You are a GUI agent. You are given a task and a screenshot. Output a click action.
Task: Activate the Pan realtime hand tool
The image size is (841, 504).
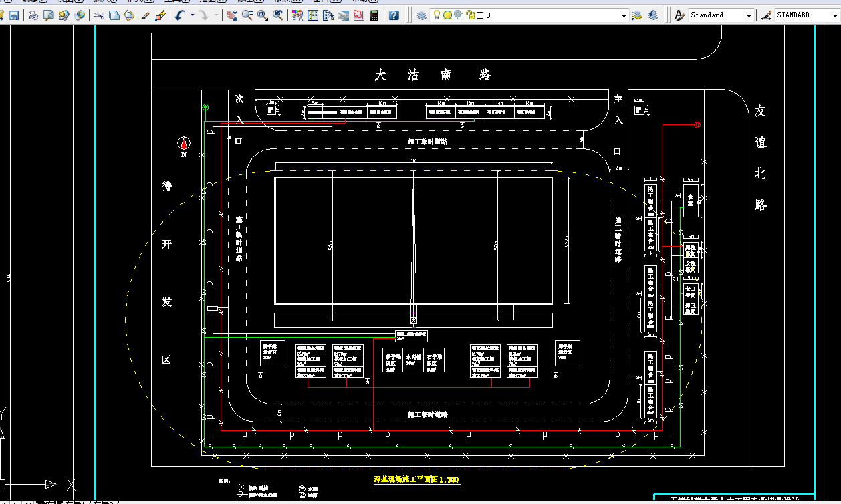coord(231,15)
